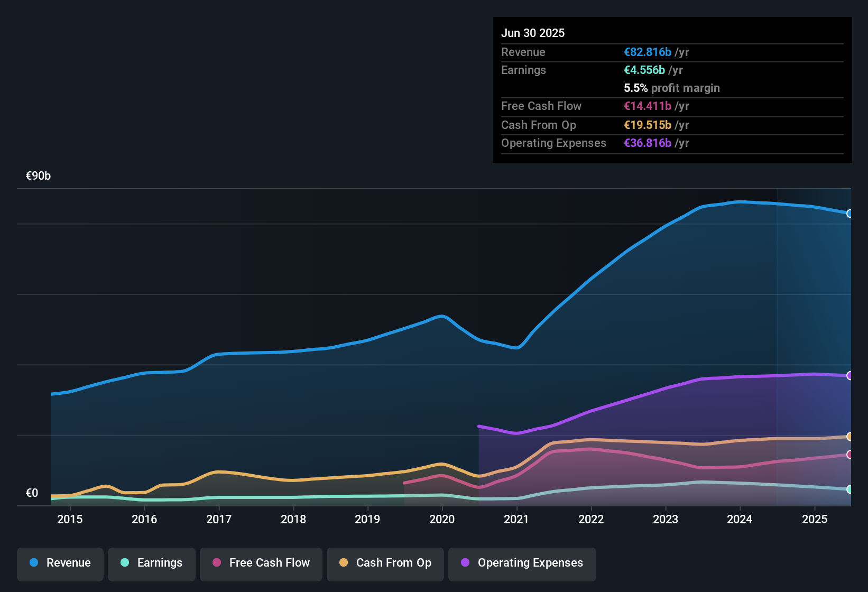Viewport: 868px width, 592px height.
Task: Click the Operating Expenses endpoint marker
Action: click(850, 376)
